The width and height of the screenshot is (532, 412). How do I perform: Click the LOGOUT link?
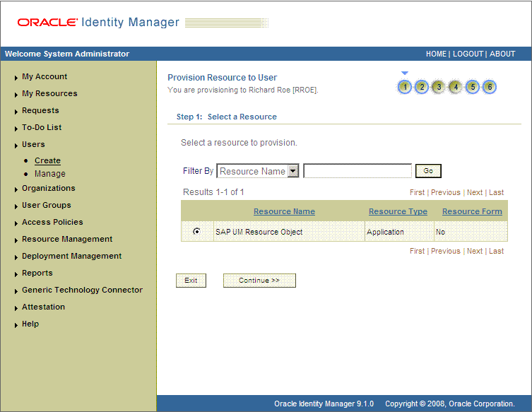[x=468, y=54]
